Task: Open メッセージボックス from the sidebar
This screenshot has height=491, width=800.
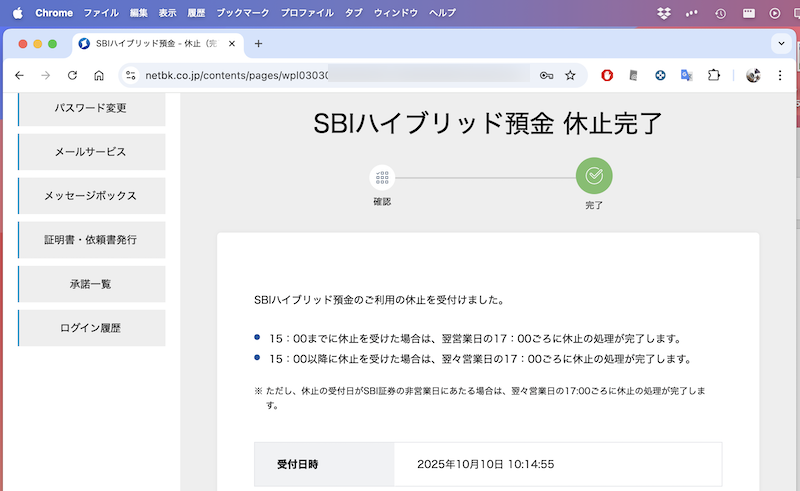Action: [91, 196]
